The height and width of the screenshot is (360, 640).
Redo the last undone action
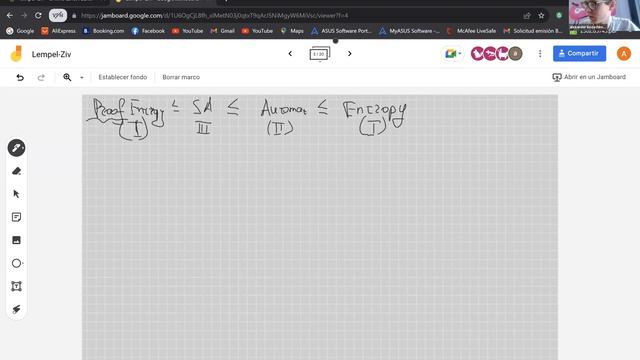tap(41, 77)
